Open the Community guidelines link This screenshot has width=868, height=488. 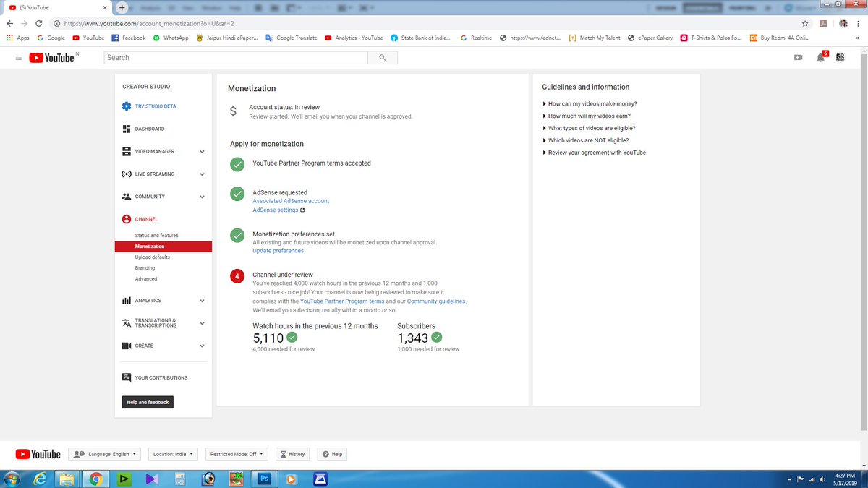(437, 301)
